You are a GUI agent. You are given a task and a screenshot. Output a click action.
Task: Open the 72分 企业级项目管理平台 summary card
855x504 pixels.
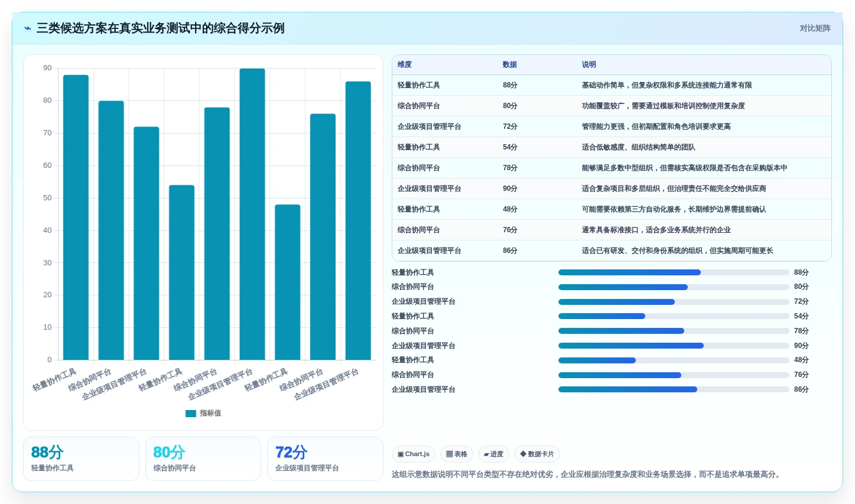pyautogui.click(x=325, y=459)
